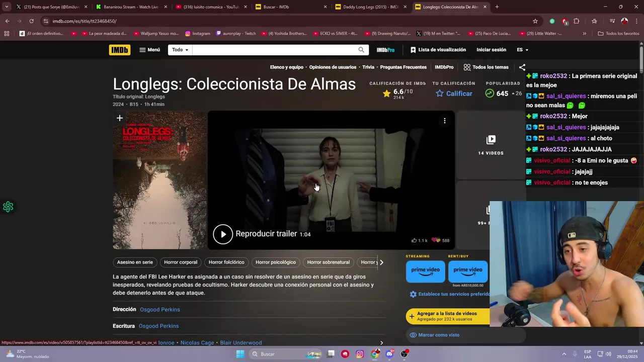Open Prime Video streaming option
Viewport: 644px width, 362px height.
pyautogui.click(x=426, y=271)
